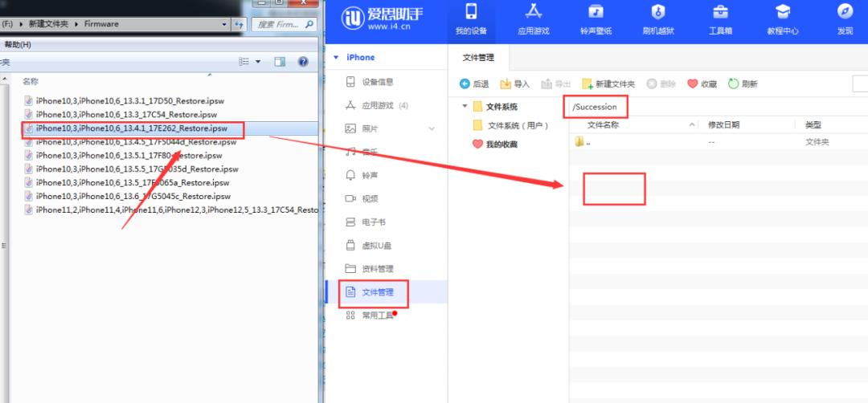Open 发现 in the top navigation
Screen dimensions: 868x403
click(845, 20)
